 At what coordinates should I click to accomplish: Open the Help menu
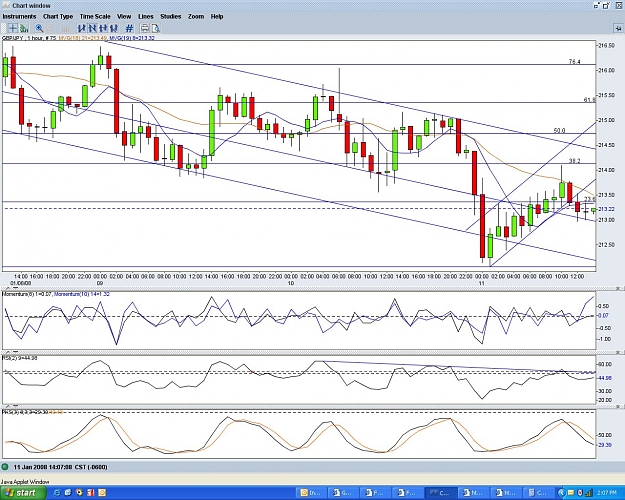[x=217, y=16]
